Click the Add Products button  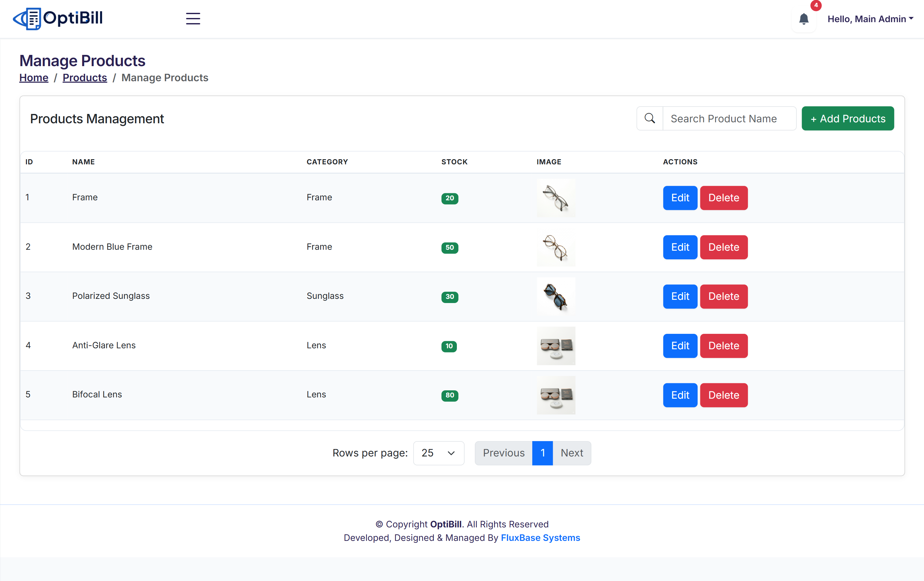point(848,118)
